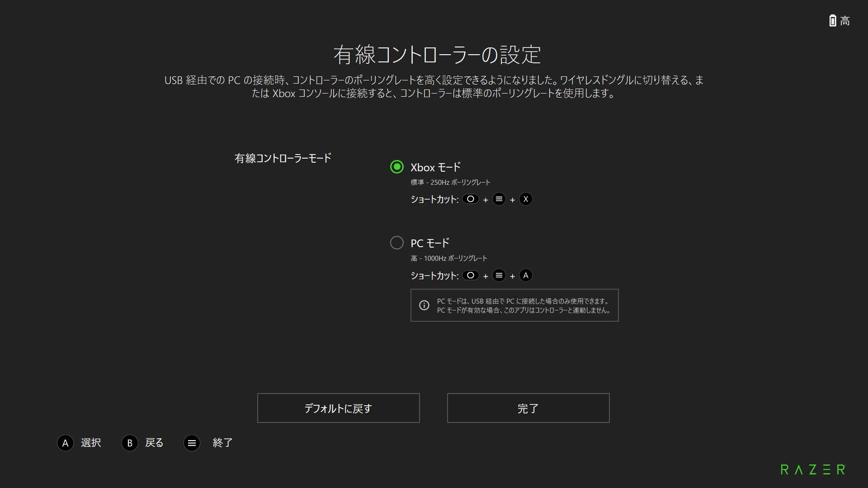868x488 pixels.
Task: Click the B button icon beside 戻る
Action: tap(130, 443)
